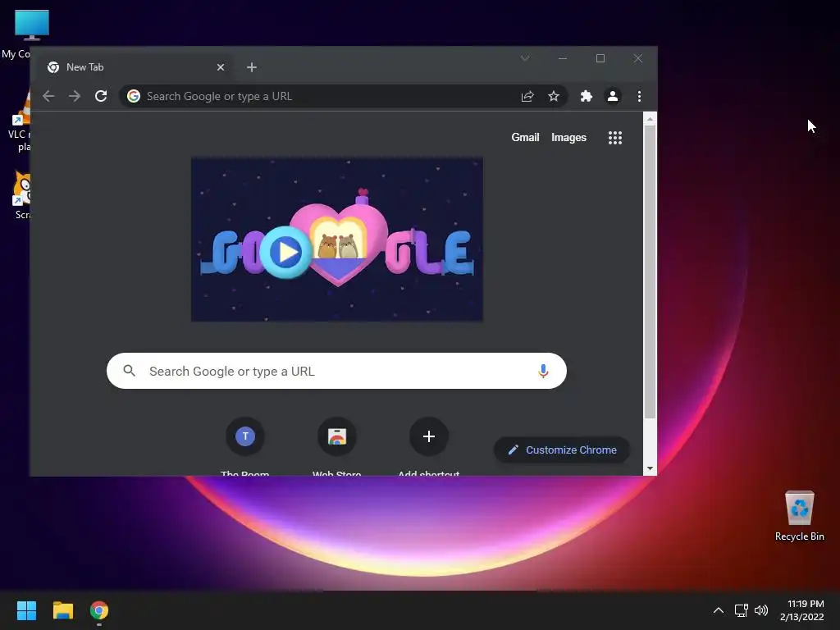
Task: Open the network tray icon
Action: (x=741, y=610)
